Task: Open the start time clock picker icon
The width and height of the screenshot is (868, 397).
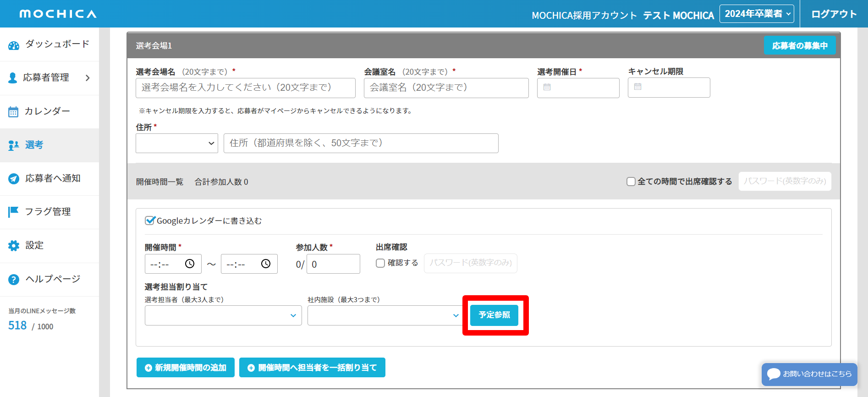Action: 190,264
